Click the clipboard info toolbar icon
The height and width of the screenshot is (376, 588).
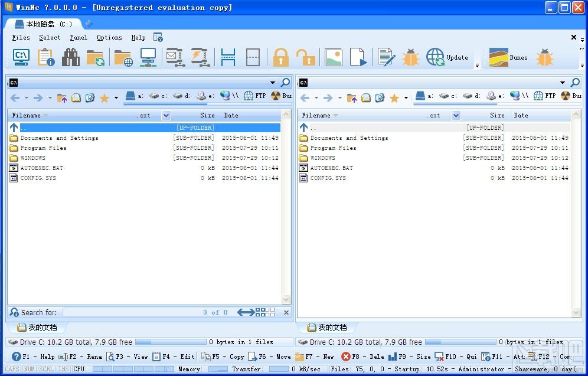click(x=46, y=57)
